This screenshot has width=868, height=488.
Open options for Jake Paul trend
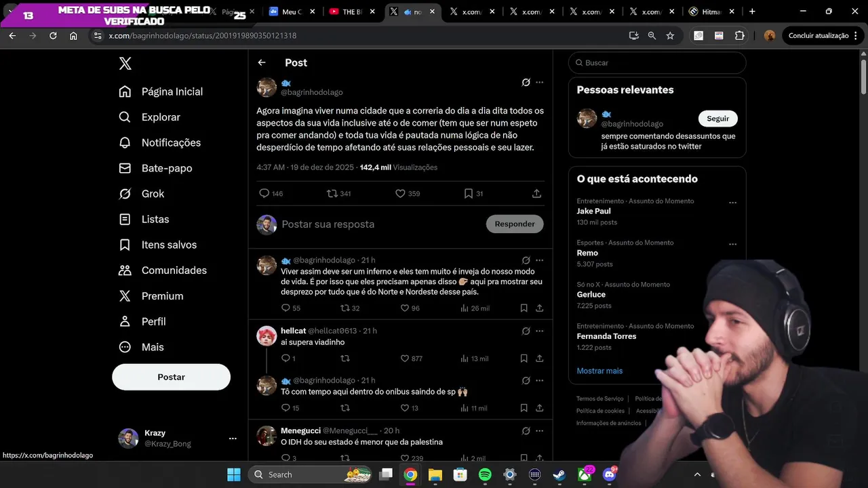732,203
